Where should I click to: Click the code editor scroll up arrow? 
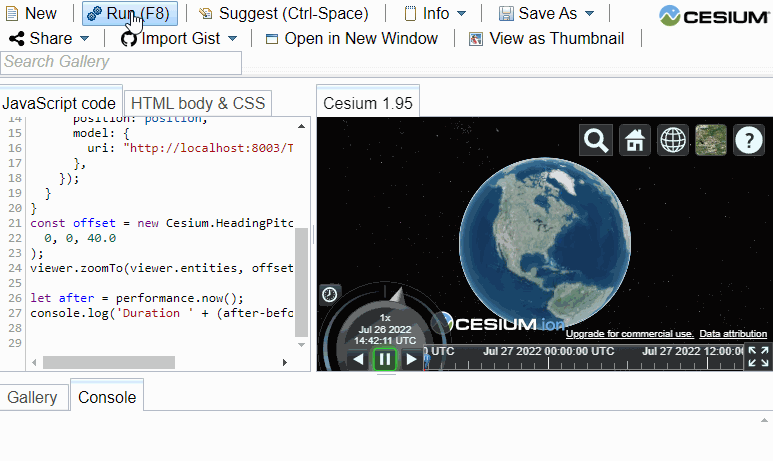tap(301, 126)
